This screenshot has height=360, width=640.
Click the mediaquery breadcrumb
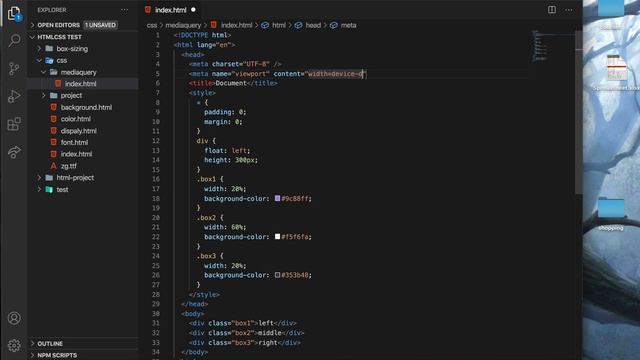pyautogui.click(x=183, y=25)
